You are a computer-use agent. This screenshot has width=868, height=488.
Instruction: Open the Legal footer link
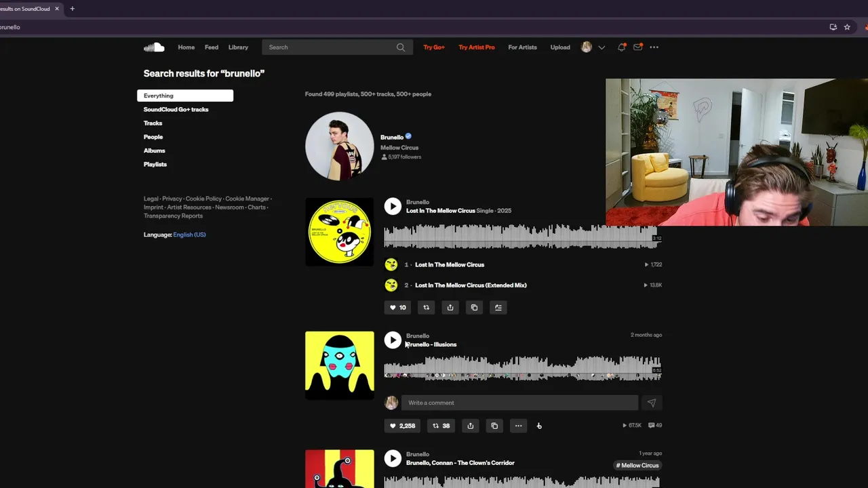[x=151, y=199]
